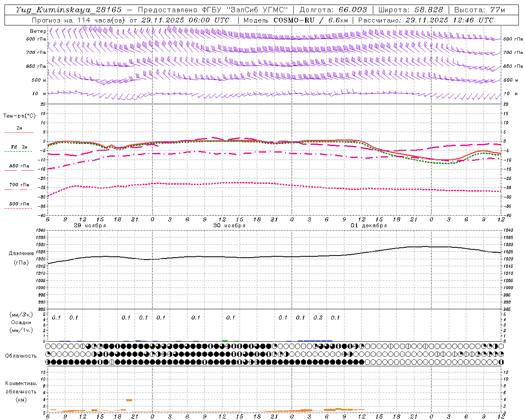Click the tallest orange convective cloud bar

coord(129,400)
